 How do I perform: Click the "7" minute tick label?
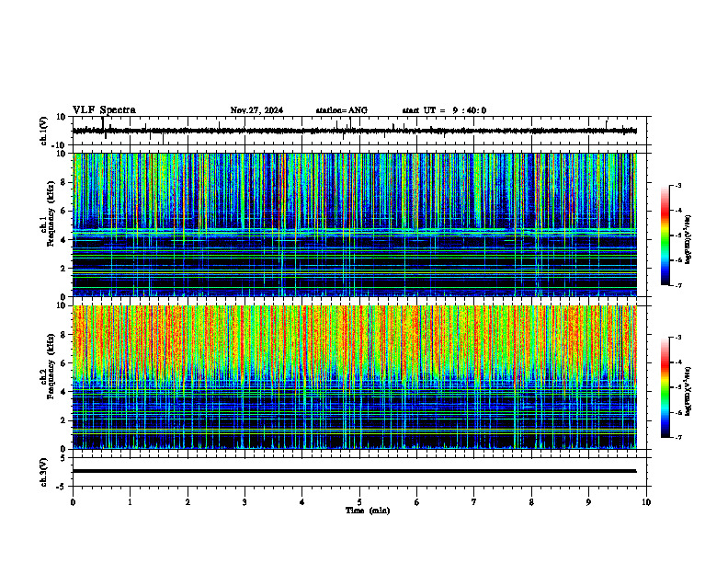(x=474, y=502)
